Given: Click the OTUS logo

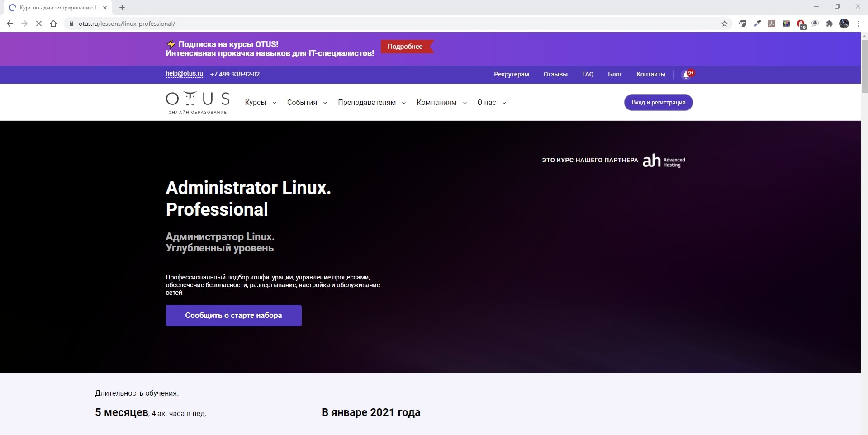Looking at the screenshot, I should 198,103.
